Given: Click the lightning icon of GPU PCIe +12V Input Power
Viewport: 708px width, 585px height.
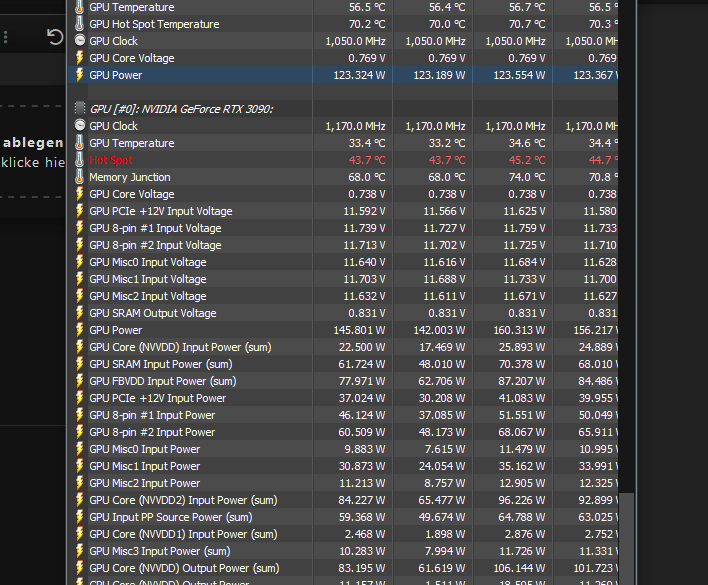Looking at the screenshot, I should pyautogui.click(x=79, y=398).
